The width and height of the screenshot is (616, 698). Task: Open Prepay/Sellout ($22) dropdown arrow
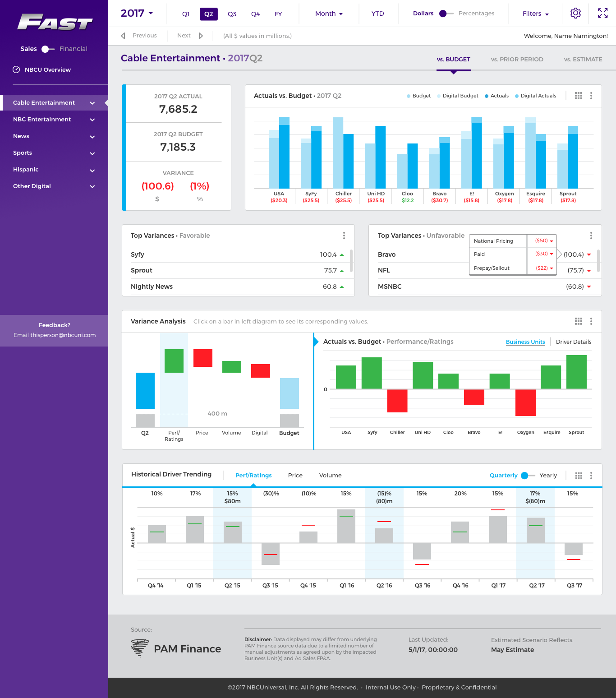pyautogui.click(x=552, y=268)
